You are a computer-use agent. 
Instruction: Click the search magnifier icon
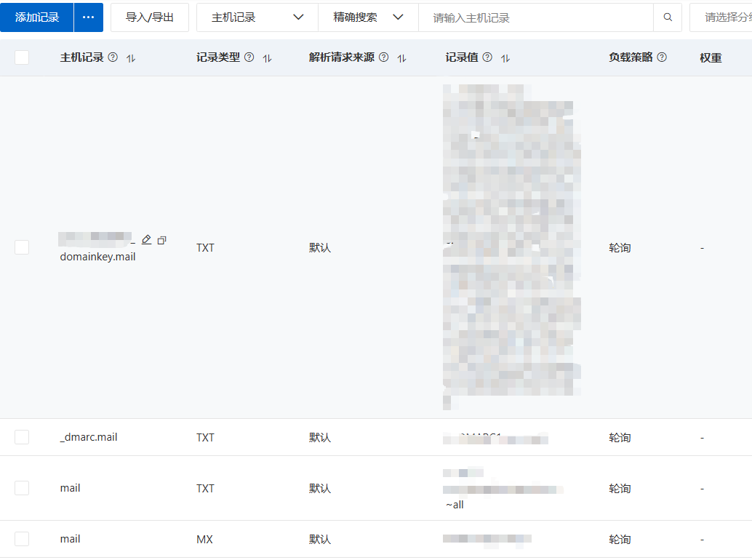coord(668,17)
